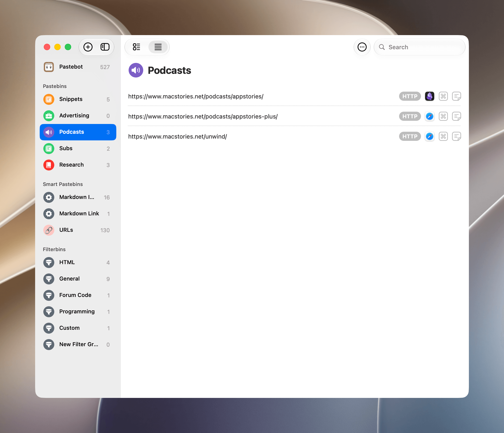Click the gear icon beside Markdown I...
The width and height of the screenshot is (504, 433).
click(49, 197)
